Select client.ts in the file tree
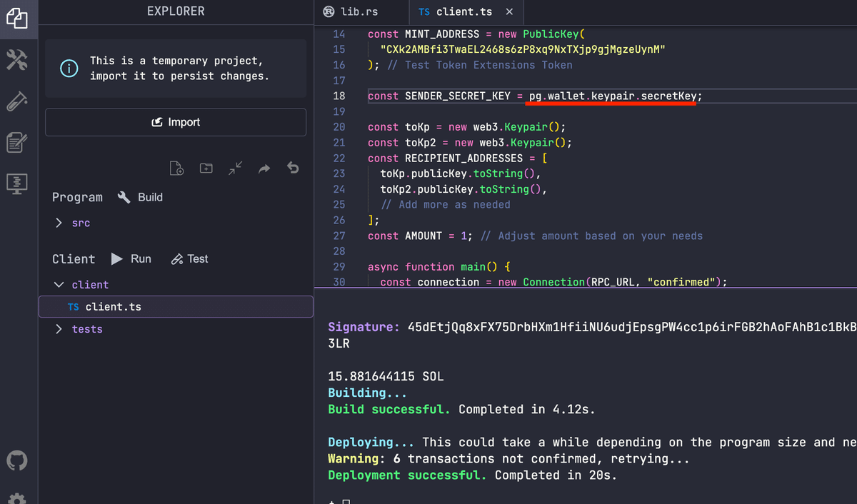857x504 pixels. click(176, 307)
